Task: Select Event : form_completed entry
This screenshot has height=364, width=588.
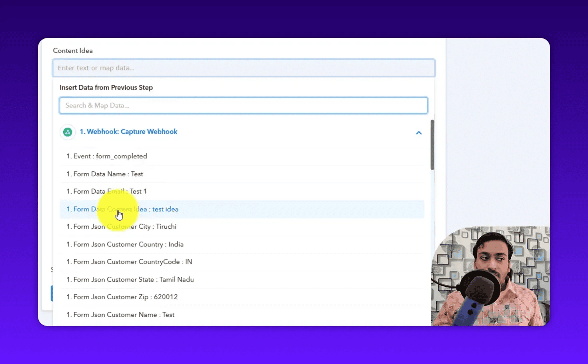Action: [107, 156]
